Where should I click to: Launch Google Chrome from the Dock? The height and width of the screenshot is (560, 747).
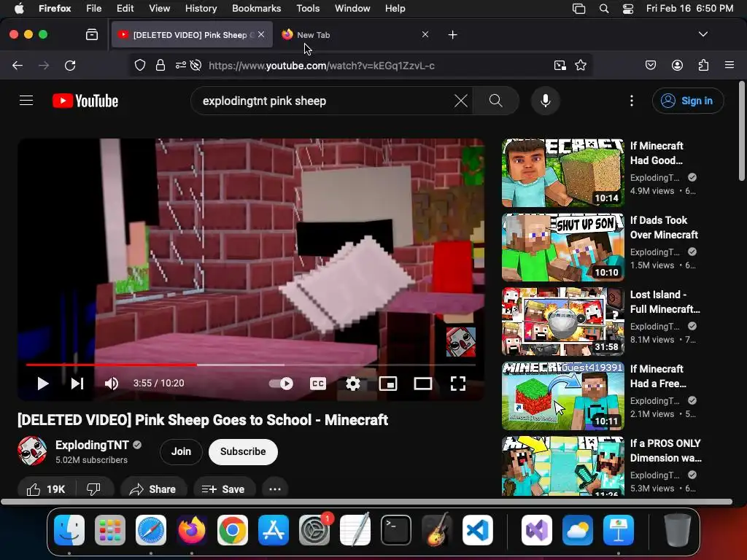(x=233, y=530)
